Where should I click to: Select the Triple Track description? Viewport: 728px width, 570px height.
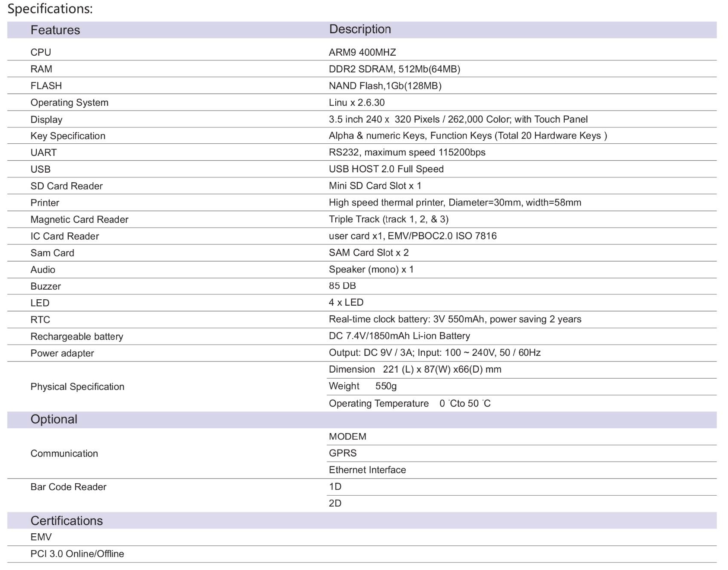[388, 219]
